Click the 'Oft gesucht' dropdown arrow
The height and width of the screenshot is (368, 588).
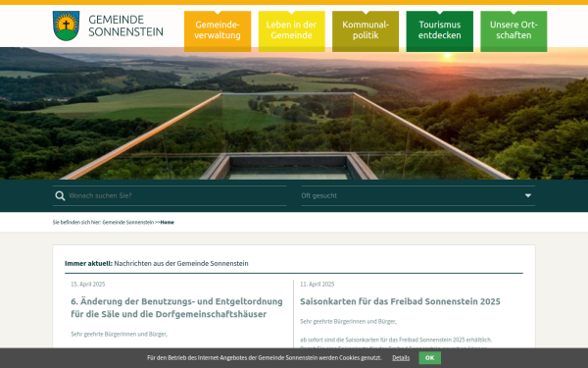point(528,195)
